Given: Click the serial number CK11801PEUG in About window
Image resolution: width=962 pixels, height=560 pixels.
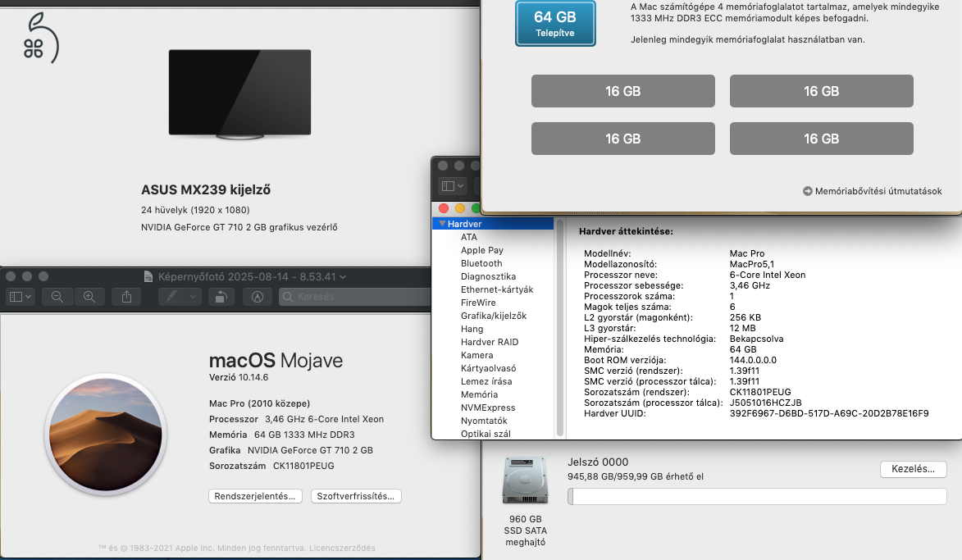Looking at the screenshot, I should point(303,467).
